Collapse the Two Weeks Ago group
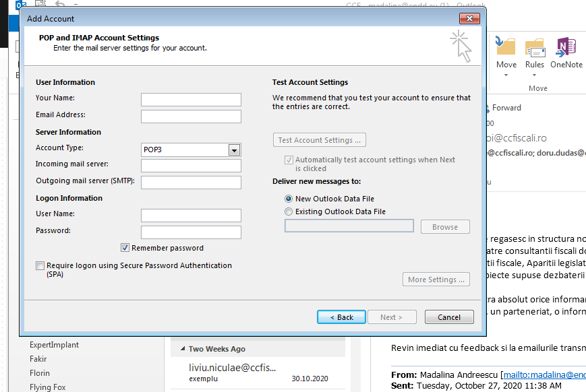Image resolution: width=586 pixels, height=392 pixels. tap(182, 349)
